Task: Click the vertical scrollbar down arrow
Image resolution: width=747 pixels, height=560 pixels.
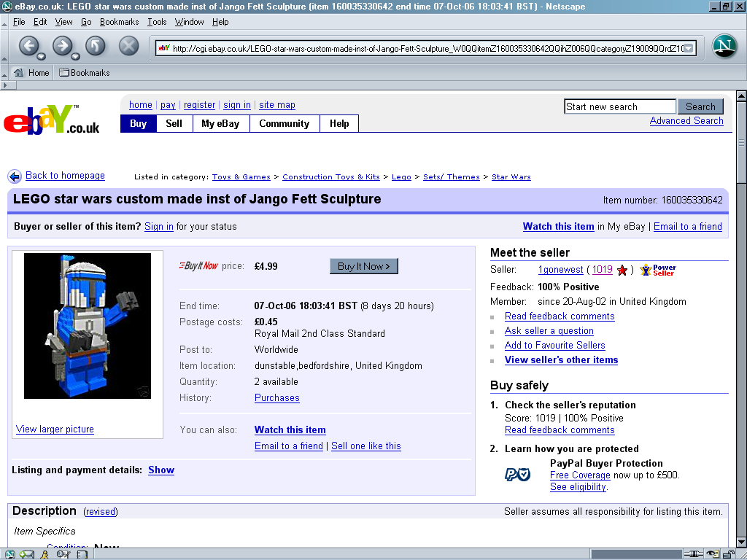Action: pyautogui.click(x=741, y=542)
